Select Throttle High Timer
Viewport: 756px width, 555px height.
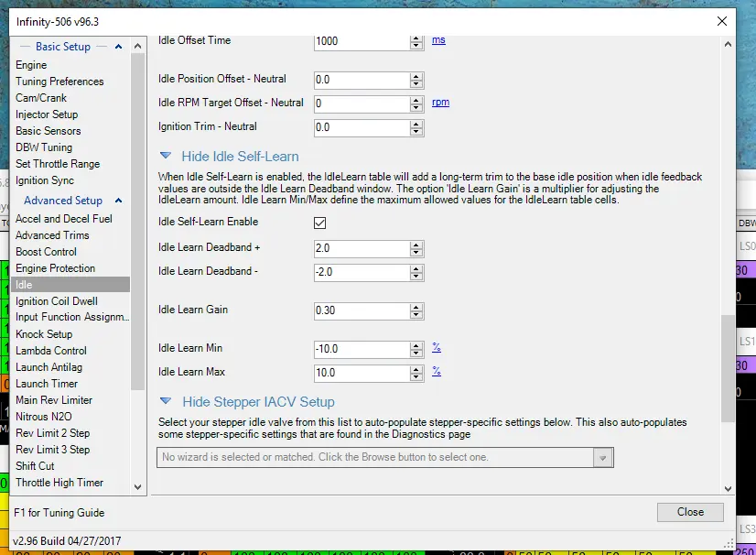coord(59,482)
